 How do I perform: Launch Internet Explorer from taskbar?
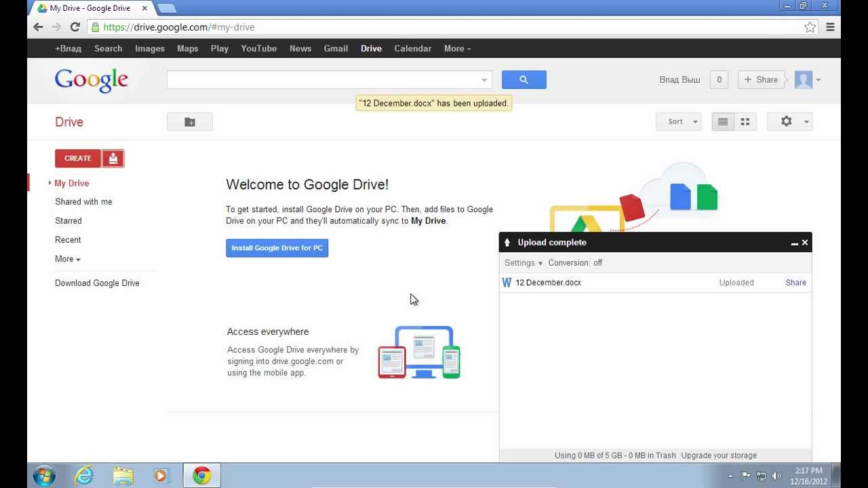coord(84,476)
